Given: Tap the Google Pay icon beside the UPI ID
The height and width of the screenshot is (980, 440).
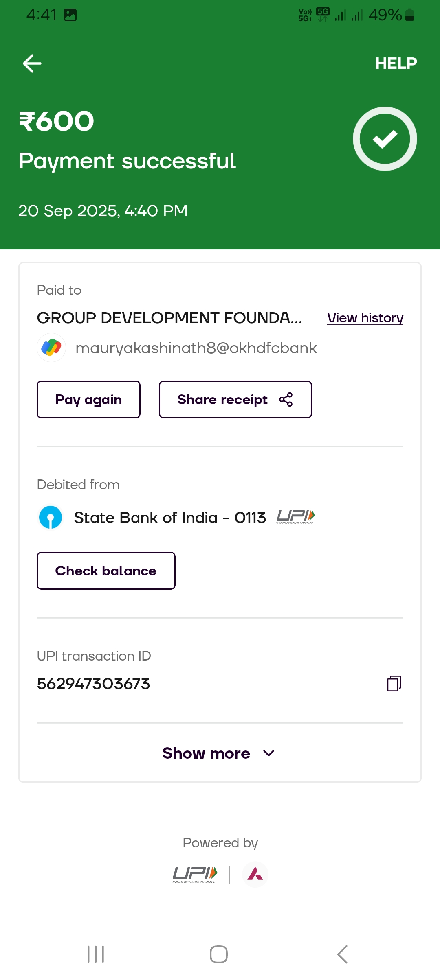Looking at the screenshot, I should pos(51,348).
